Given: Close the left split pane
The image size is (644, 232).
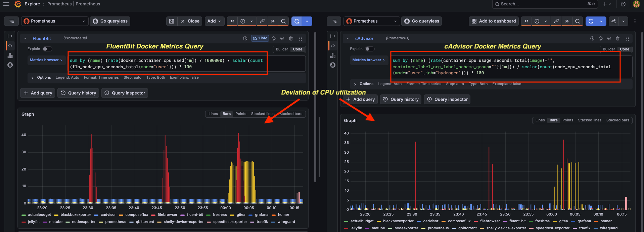Looking at the screenshot, I should click(190, 21).
